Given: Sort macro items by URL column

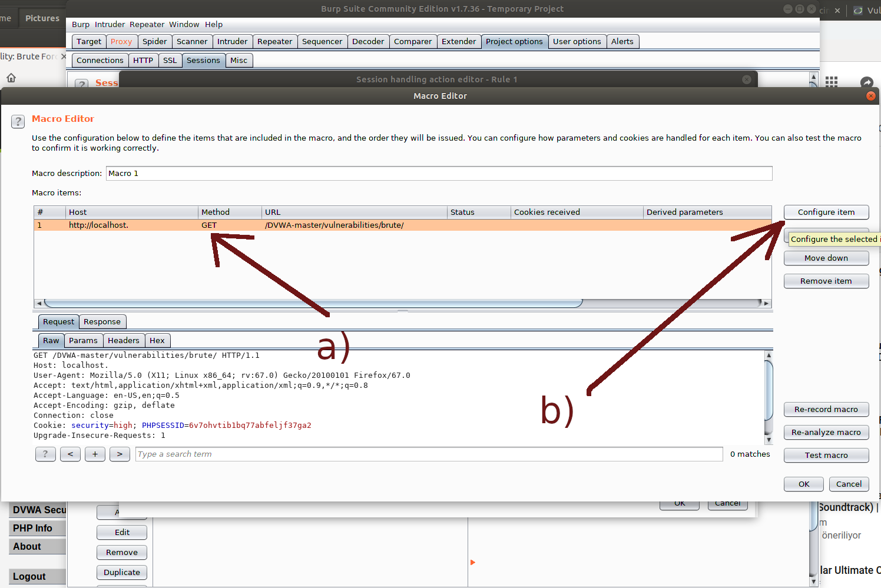Looking at the screenshot, I should pos(355,212).
